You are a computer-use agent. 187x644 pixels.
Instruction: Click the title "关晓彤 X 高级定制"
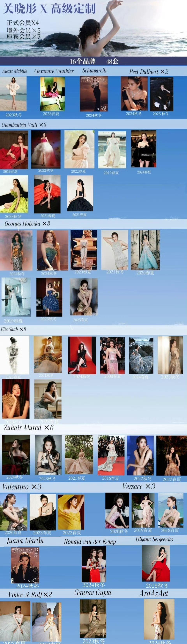[49, 8]
